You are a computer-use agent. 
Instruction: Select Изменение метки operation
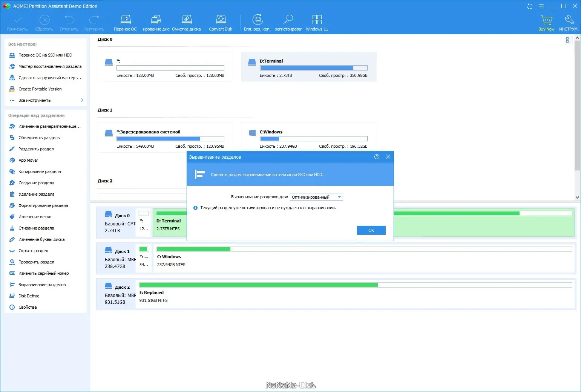[x=45, y=217]
